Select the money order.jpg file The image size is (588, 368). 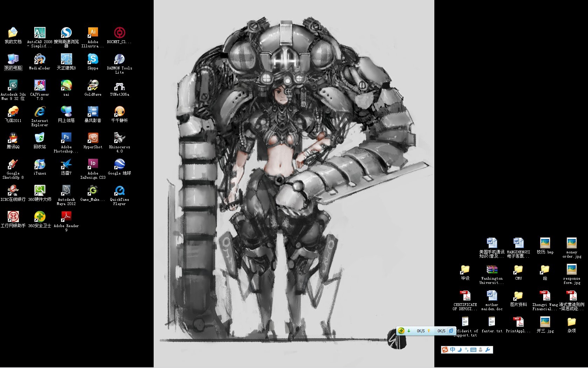click(x=572, y=247)
